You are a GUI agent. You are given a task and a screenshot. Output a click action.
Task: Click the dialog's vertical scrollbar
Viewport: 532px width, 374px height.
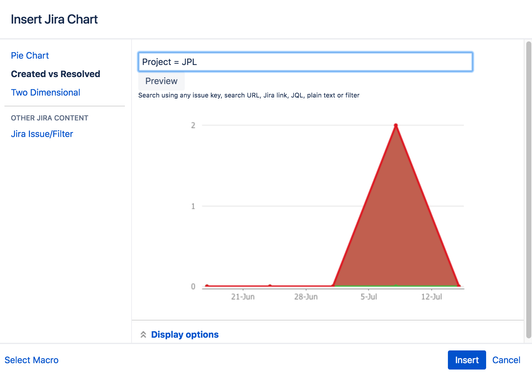[x=528, y=190]
